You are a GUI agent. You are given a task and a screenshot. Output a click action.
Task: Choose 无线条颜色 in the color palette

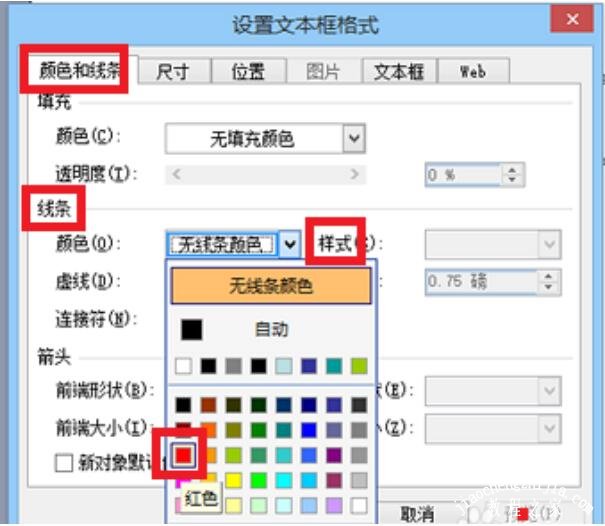pos(271,286)
